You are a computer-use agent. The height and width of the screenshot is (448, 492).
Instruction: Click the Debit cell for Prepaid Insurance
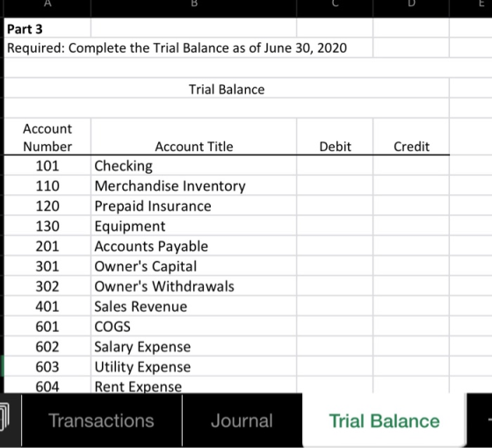[335, 206]
